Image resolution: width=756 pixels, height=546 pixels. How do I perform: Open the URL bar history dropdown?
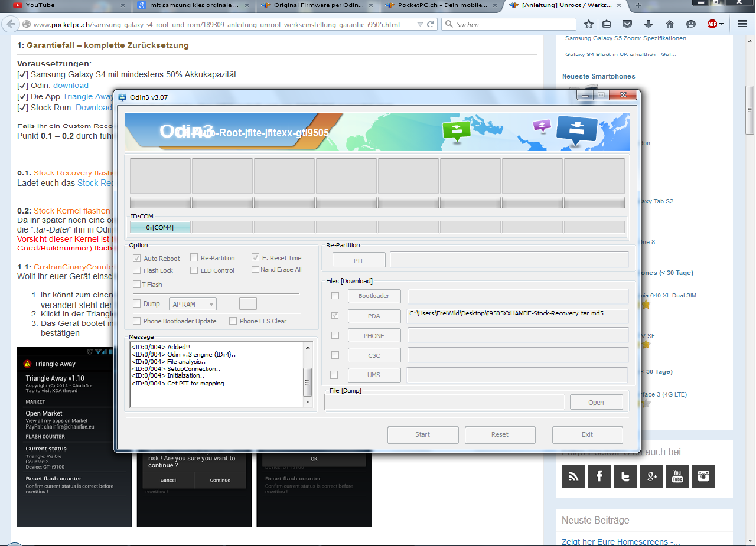pos(419,25)
